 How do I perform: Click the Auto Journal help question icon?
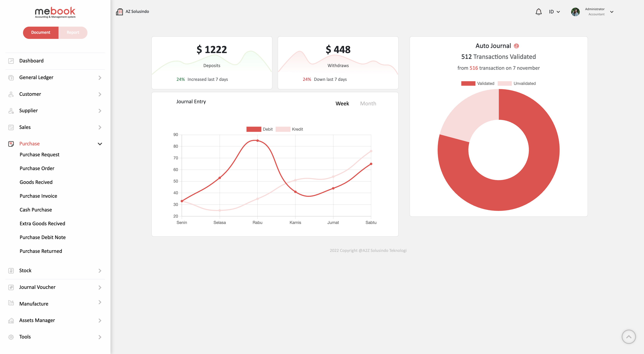point(516,46)
